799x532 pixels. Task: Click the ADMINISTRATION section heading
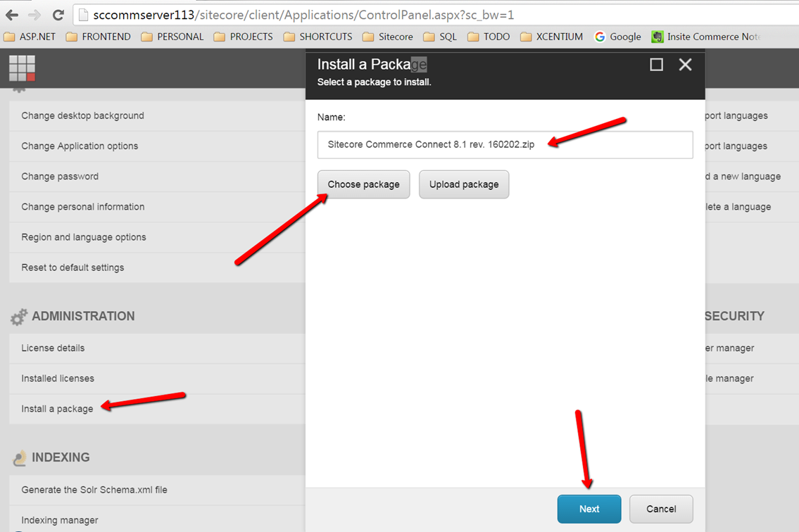83,316
